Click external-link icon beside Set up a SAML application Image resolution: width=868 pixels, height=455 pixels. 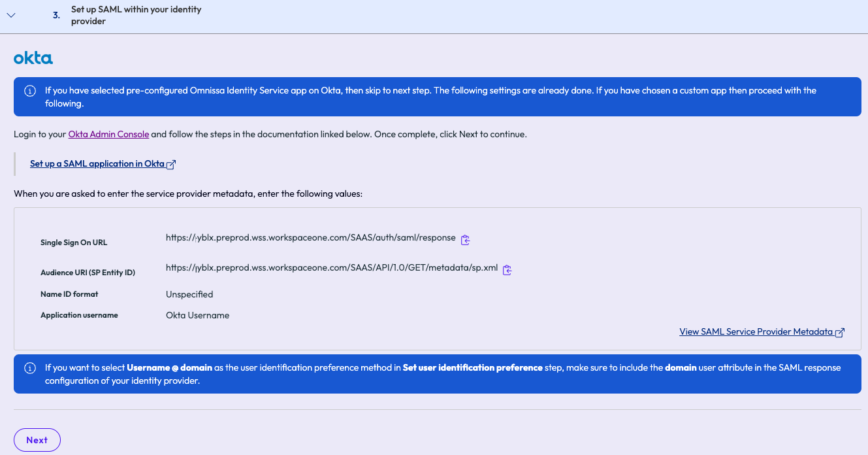(x=171, y=165)
